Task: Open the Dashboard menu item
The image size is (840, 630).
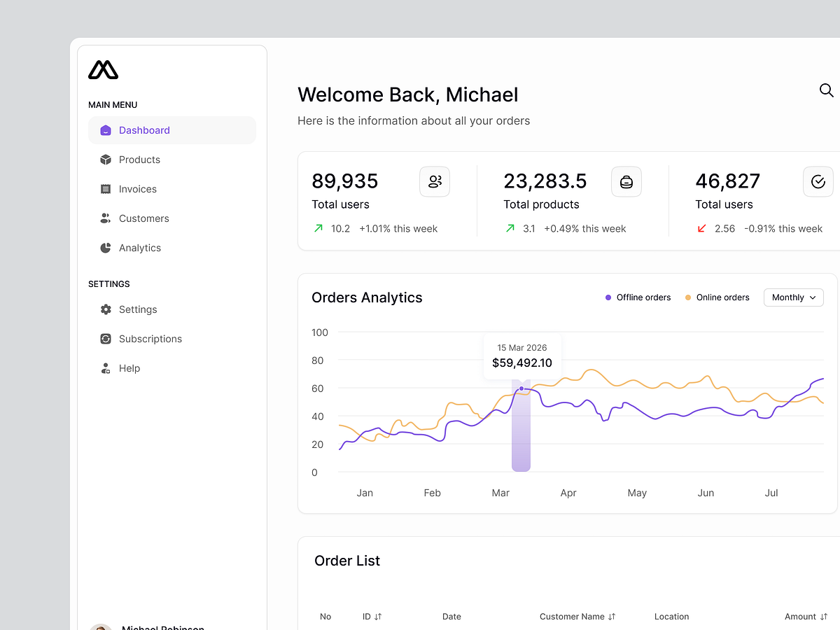Action: tap(172, 130)
